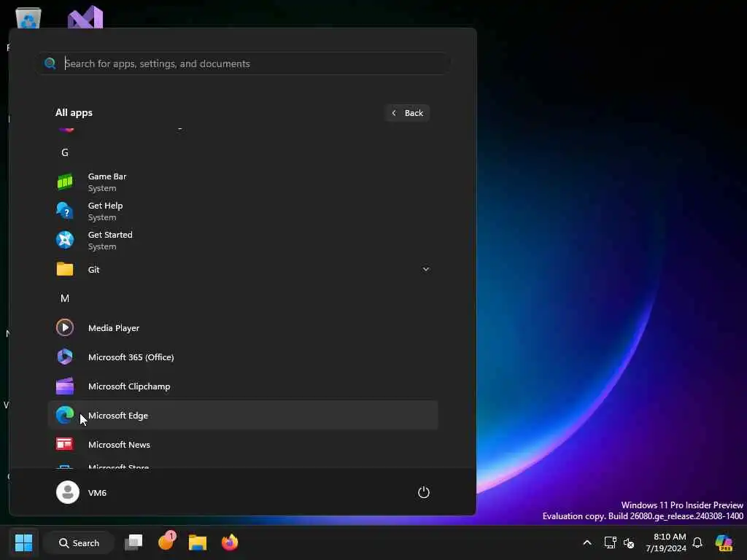This screenshot has height=560, width=747.
Task: Jump to letter G section header
Action: point(65,152)
